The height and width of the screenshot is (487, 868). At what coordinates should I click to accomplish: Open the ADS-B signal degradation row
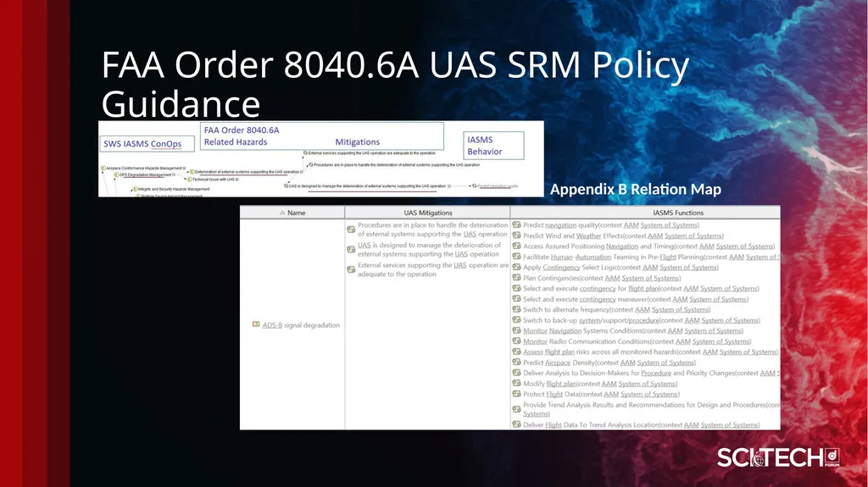click(x=292, y=325)
